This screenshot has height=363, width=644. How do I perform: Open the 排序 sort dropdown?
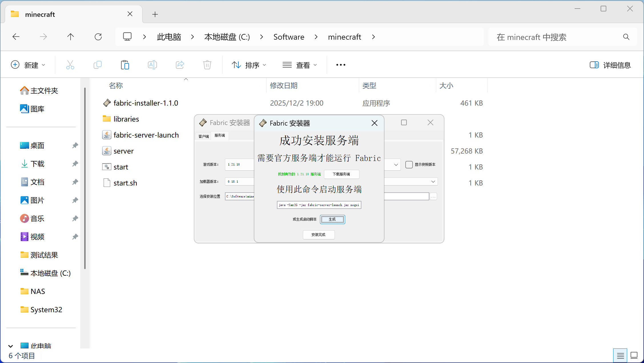point(249,65)
